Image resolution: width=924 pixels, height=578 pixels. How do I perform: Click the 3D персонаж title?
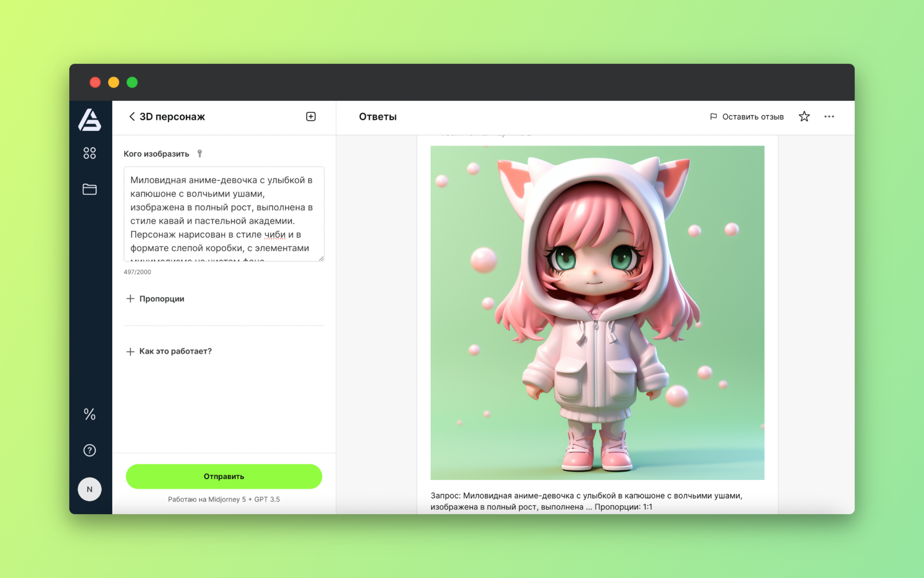(x=172, y=117)
